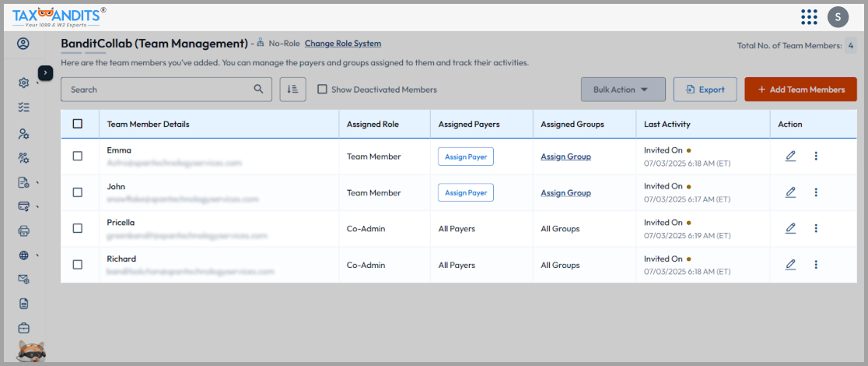Expand the sidebar with arrow toggle
The height and width of the screenshot is (366, 868).
tap(45, 72)
